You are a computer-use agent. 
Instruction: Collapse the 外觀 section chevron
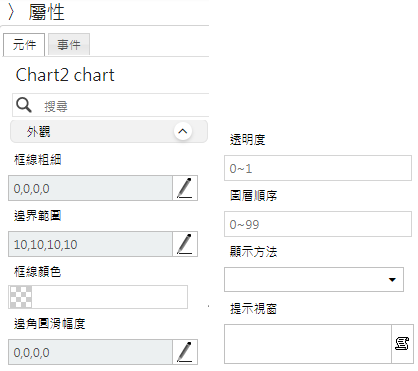click(x=183, y=131)
